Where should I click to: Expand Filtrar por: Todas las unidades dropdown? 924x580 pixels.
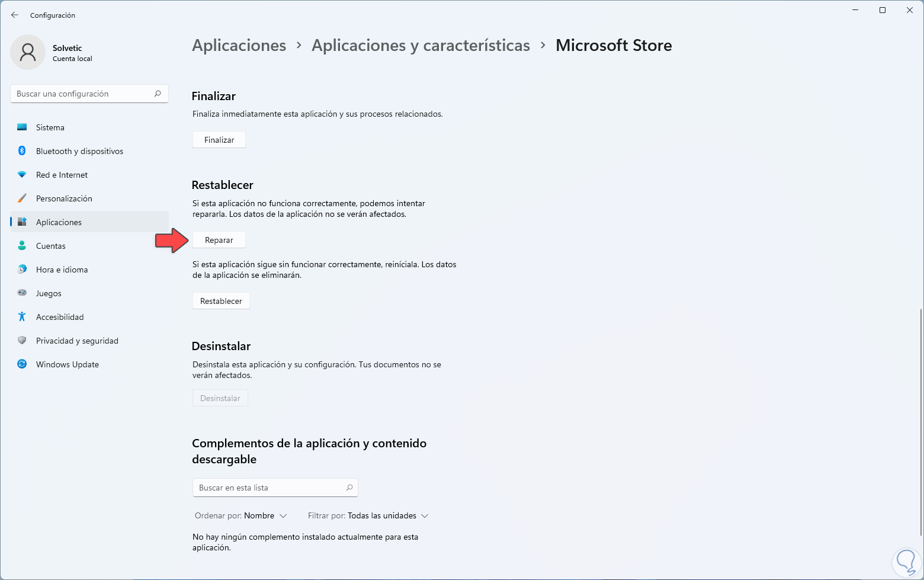[x=368, y=516]
